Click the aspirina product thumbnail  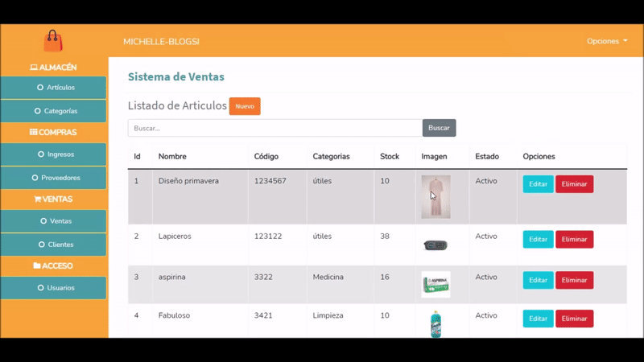436,284
